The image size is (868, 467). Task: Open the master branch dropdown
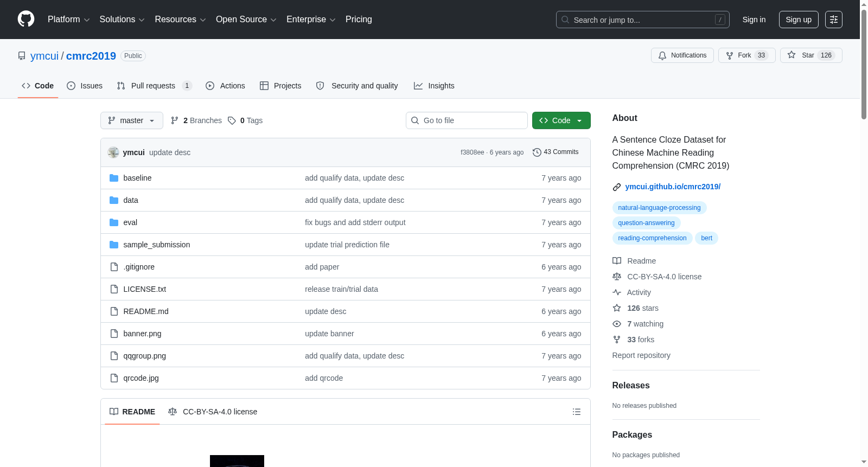pos(131,120)
